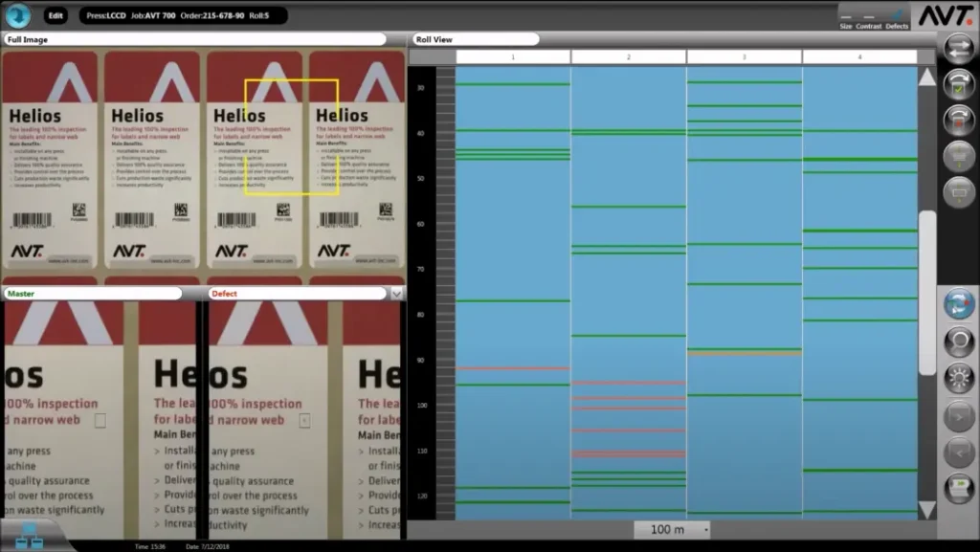Image resolution: width=980 pixels, height=552 pixels.
Task: Select lane 3 header in Roll View
Action: (745, 56)
